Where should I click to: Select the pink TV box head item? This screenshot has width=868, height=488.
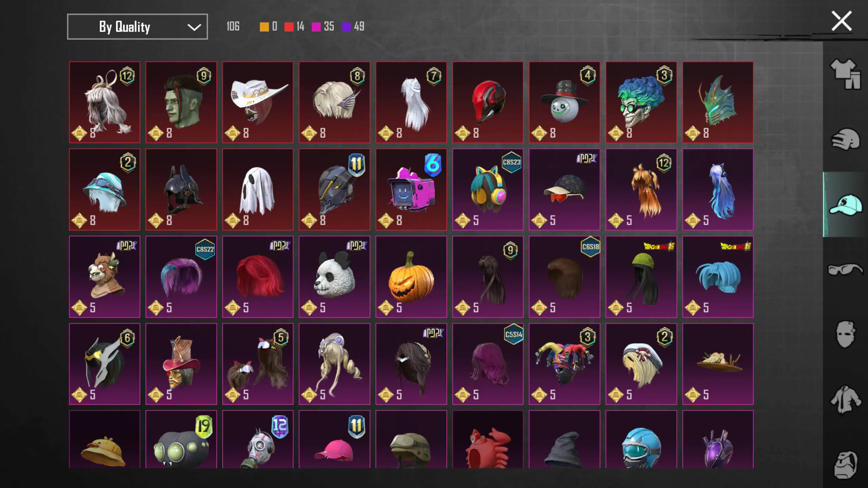pos(411,190)
